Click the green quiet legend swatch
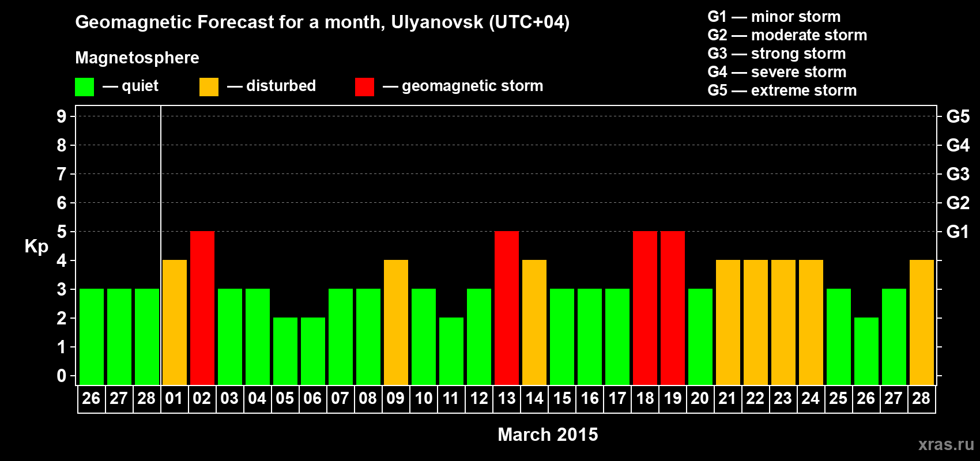Screen dimensions: 980x461 (x=84, y=87)
